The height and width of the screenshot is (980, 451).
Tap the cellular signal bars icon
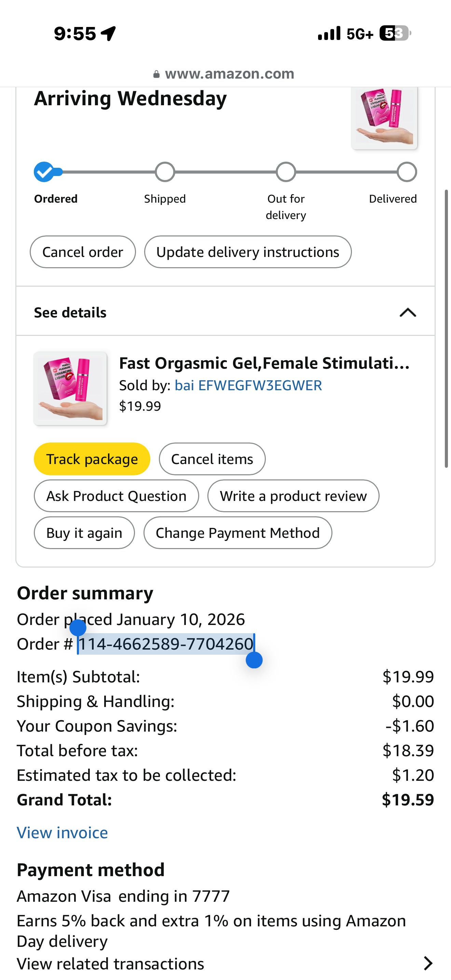point(329,33)
